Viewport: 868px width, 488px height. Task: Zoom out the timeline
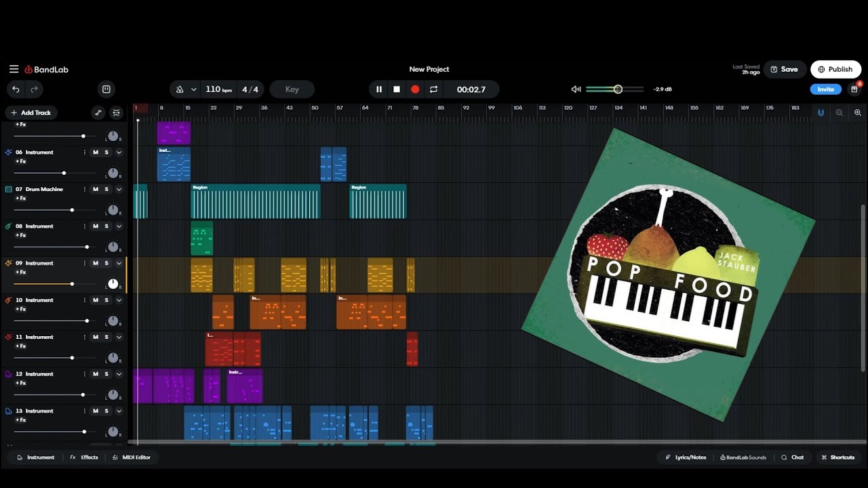tap(840, 113)
